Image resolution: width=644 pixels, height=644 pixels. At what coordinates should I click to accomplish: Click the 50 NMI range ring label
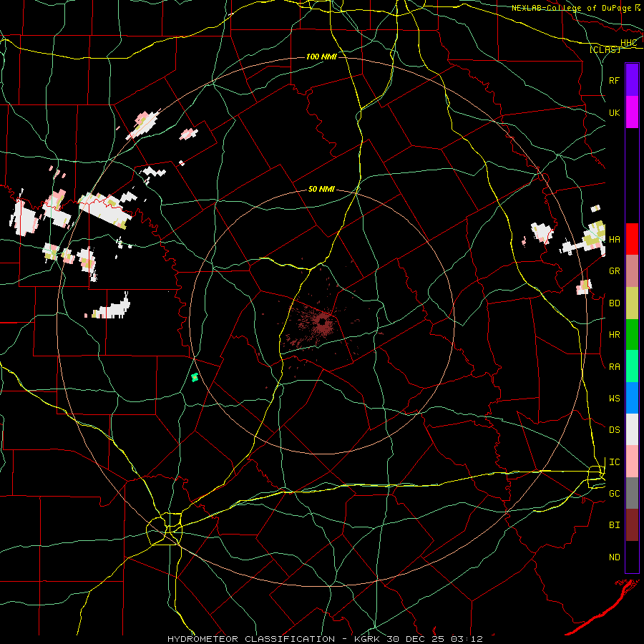tap(321, 190)
